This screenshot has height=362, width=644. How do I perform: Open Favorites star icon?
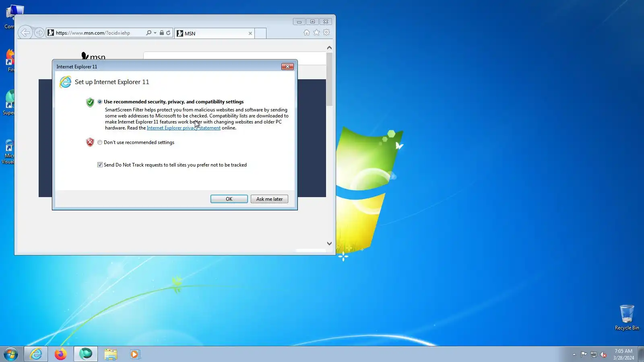(316, 33)
